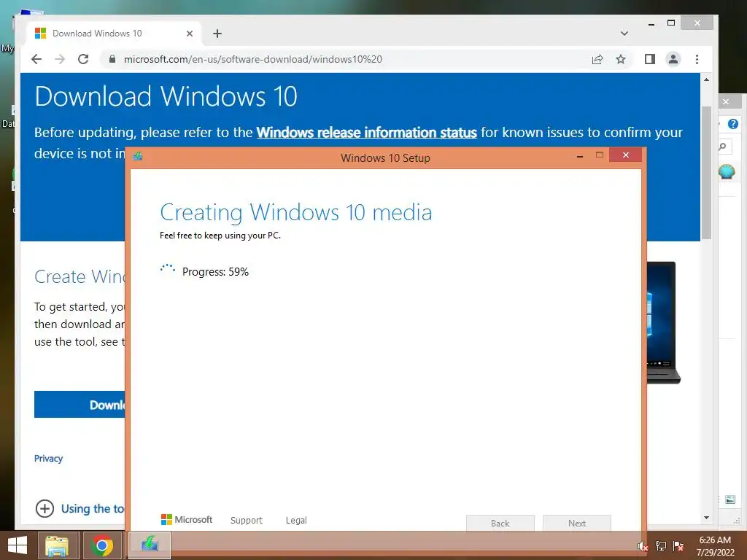Select Windows 10 Setup taskbar item
Viewport: 747px width, 560px height.
[150, 545]
